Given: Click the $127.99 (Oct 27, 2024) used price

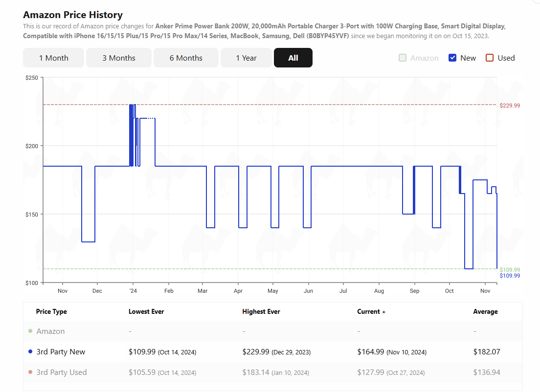Looking at the screenshot, I should click(391, 372).
